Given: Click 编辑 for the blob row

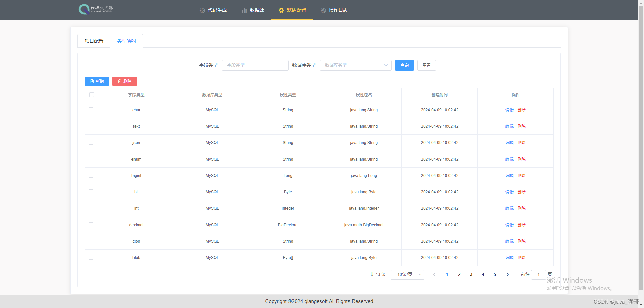Looking at the screenshot, I should pos(509,258).
